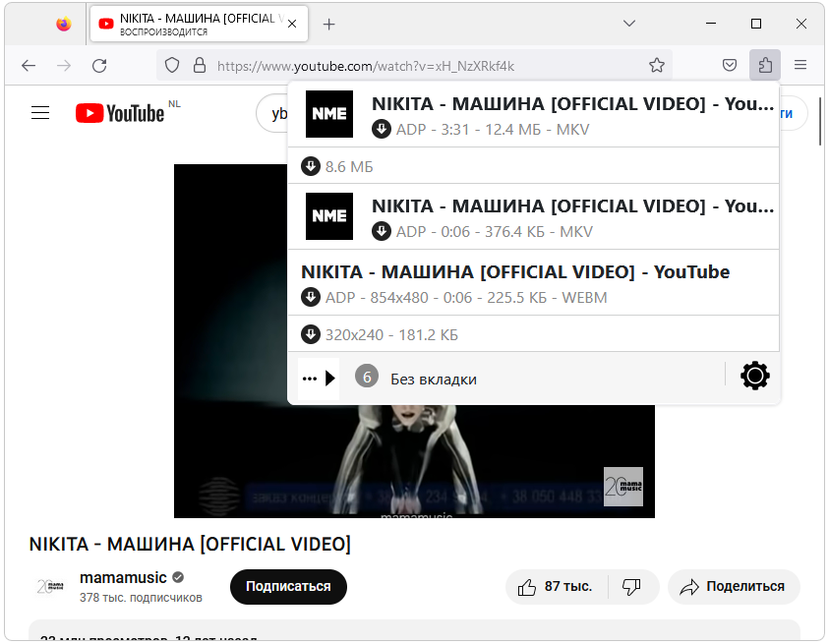This screenshot has height=644, width=829.
Task: Close the NIKITA - МАШИНА tab
Action: pyautogui.click(x=292, y=24)
